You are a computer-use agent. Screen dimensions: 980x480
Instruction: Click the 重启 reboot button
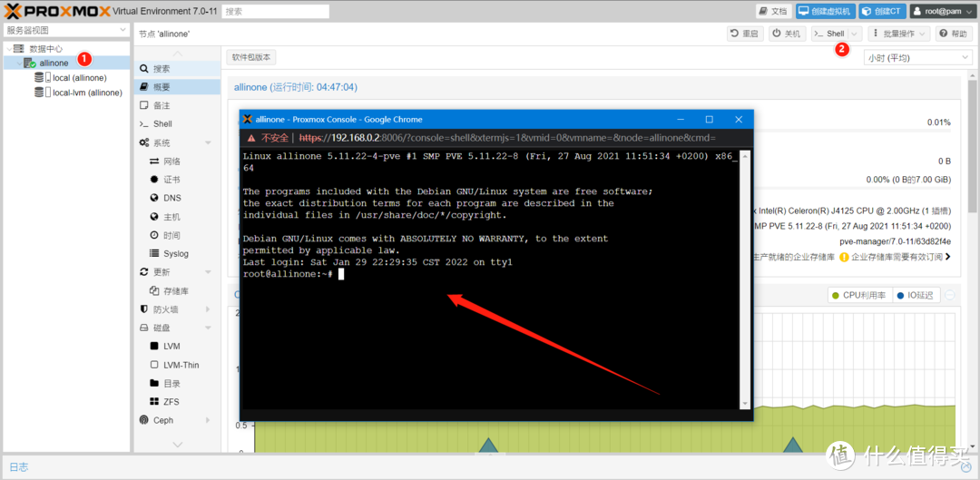click(745, 34)
